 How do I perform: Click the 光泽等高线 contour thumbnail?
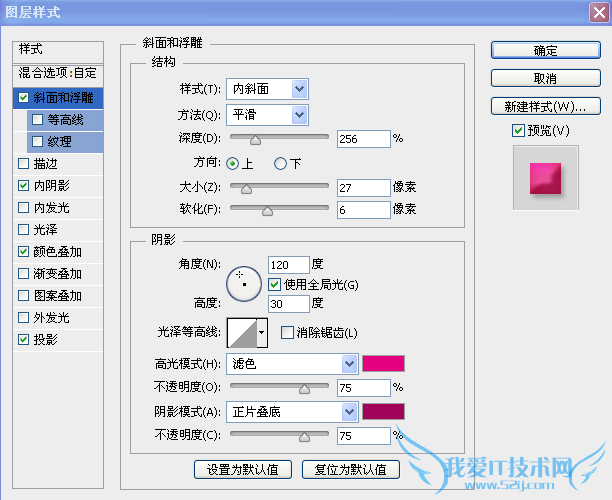click(242, 333)
